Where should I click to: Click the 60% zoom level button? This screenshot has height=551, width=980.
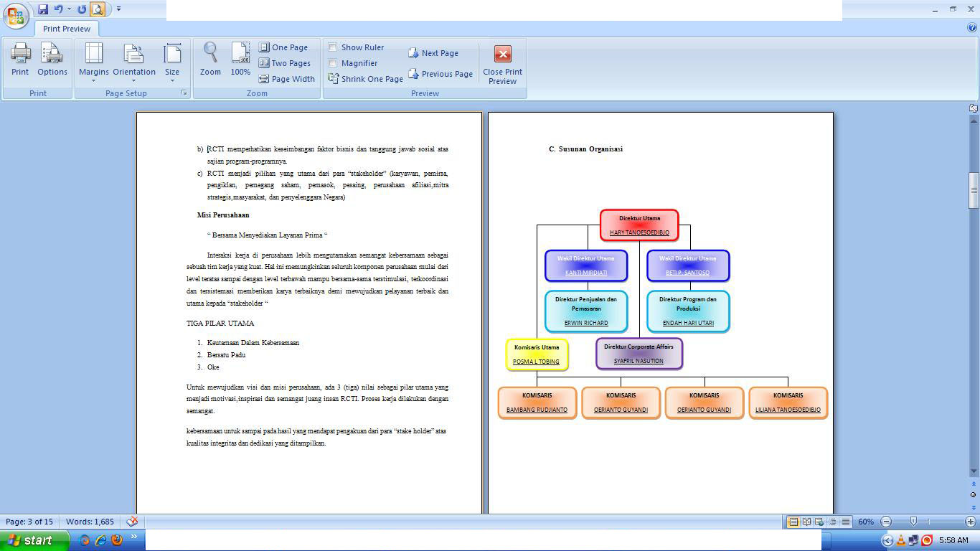[x=866, y=522]
